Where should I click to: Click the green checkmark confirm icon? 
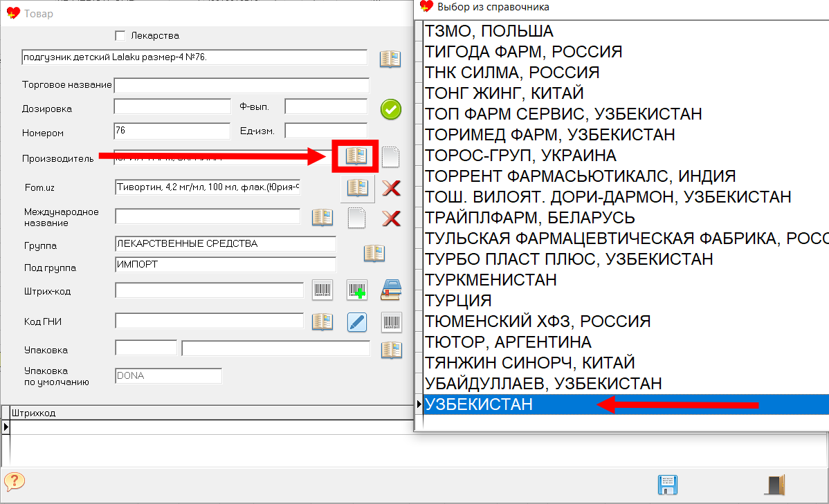tap(391, 109)
